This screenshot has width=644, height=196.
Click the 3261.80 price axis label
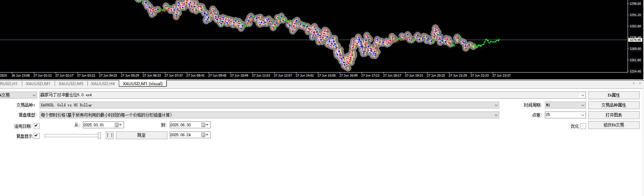click(635, 60)
